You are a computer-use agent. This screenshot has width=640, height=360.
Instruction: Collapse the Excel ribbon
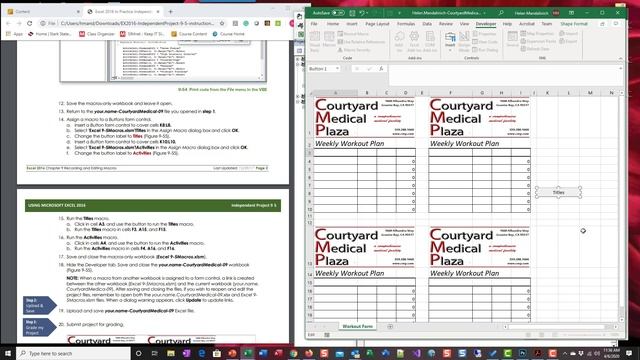(x=620, y=58)
